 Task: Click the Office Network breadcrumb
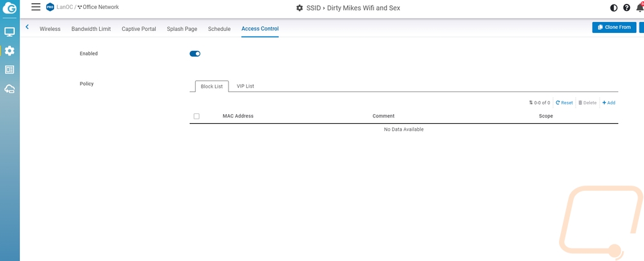(x=98, y=7)
